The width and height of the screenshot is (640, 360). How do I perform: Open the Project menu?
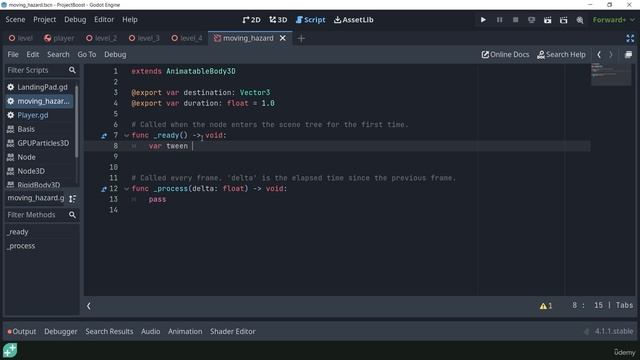point(44,20)
